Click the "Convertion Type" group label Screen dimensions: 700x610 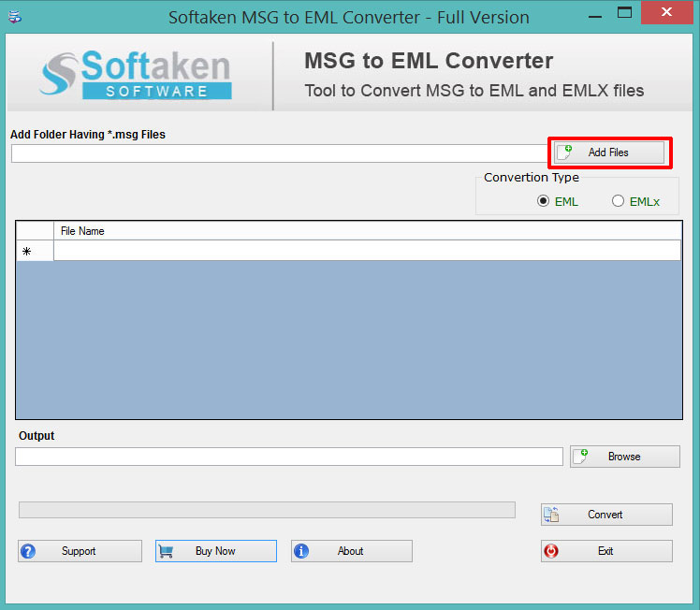tap(532, 178)
